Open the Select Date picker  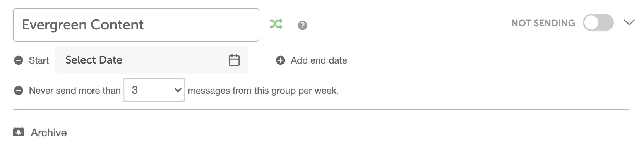[152, 60]
